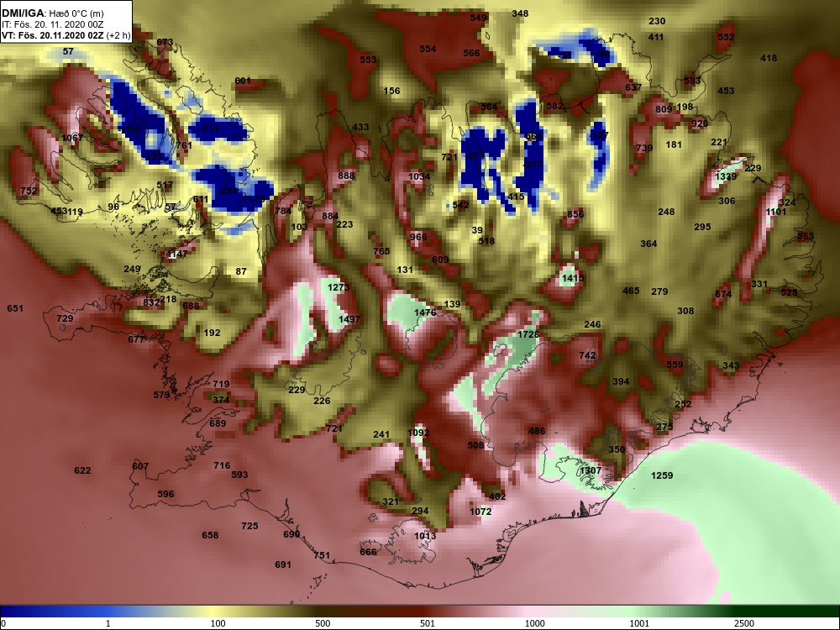Screen dimensions: 840x630
Task: Click the color scale label 501
Action: [428, 623]
